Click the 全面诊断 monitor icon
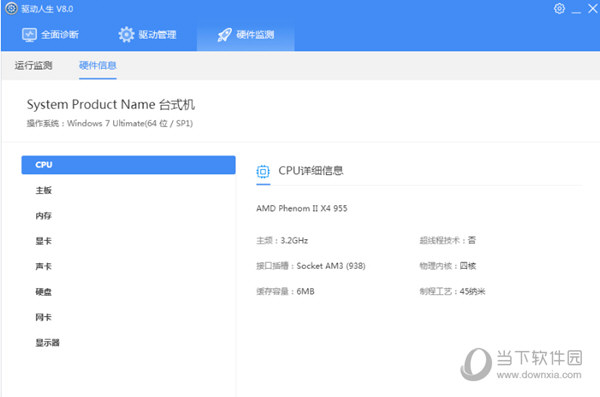600x397 pixels. (x=29, y=35)
